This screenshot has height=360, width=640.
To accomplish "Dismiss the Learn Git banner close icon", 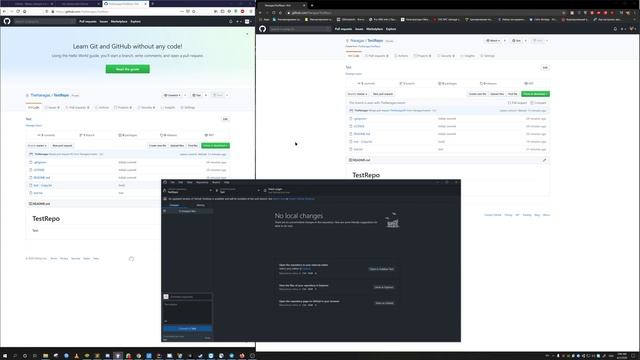I will (x=247, y=34).
